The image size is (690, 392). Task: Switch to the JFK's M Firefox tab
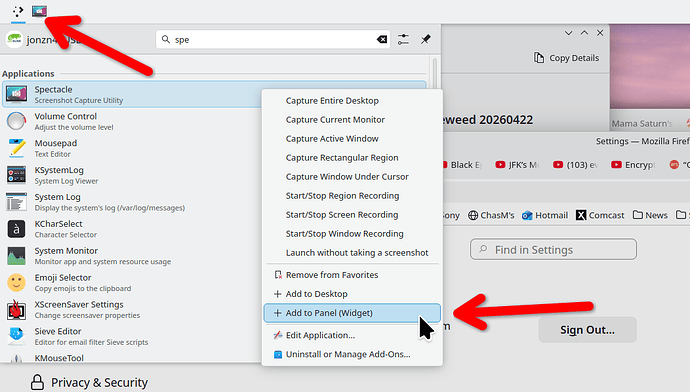[x=517, y=165]
